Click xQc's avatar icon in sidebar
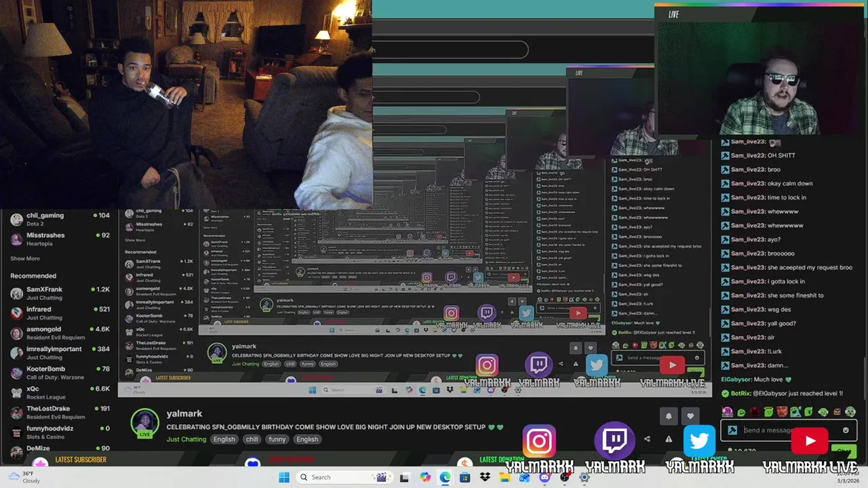The width and height of the screenshot is (868, 488). [16, 392]
